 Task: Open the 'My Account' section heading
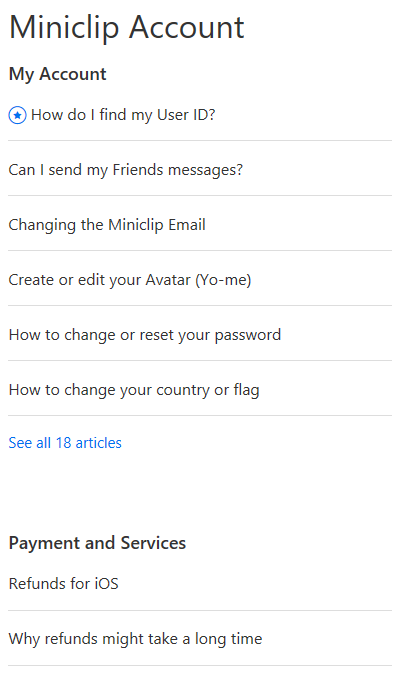[x=57, y=74]
